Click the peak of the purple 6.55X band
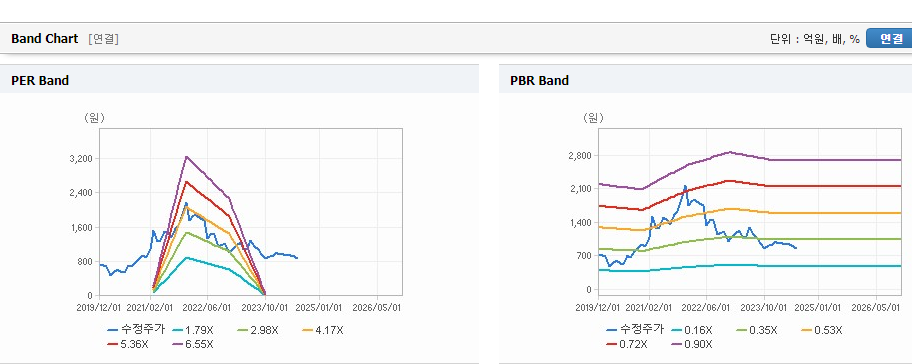The image size is (912, 364). [186, 156]
